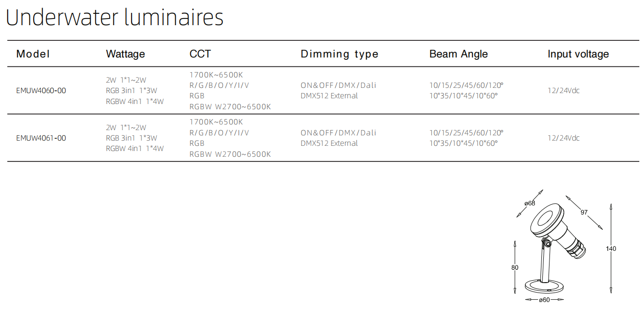Click RGBW 4in1 wattage in first row
The image size is (644, 313).
pyautogui.click(x=135, y=101)
